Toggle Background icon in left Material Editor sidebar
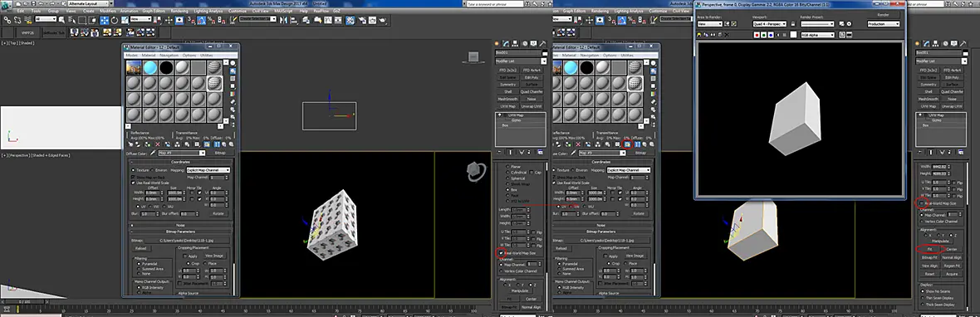Image resolution: width=980 pixels, height=317 pixels. click(x=233, y=79)
